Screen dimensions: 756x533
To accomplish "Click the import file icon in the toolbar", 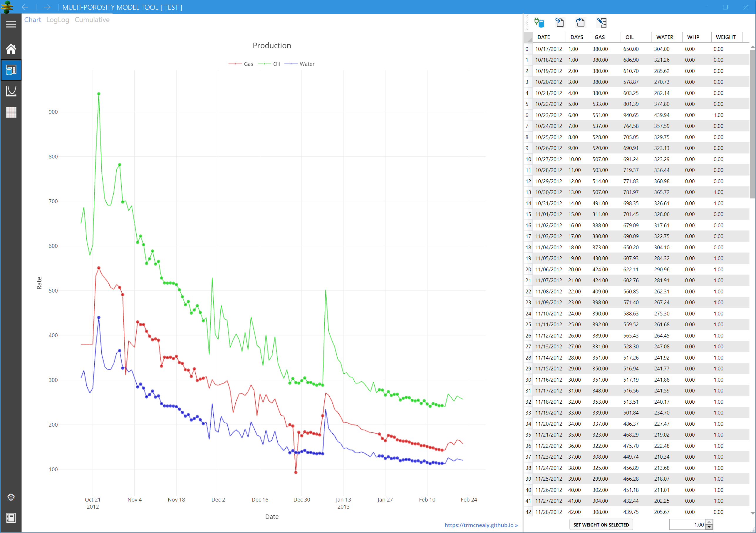I will (x=559, y=22).
